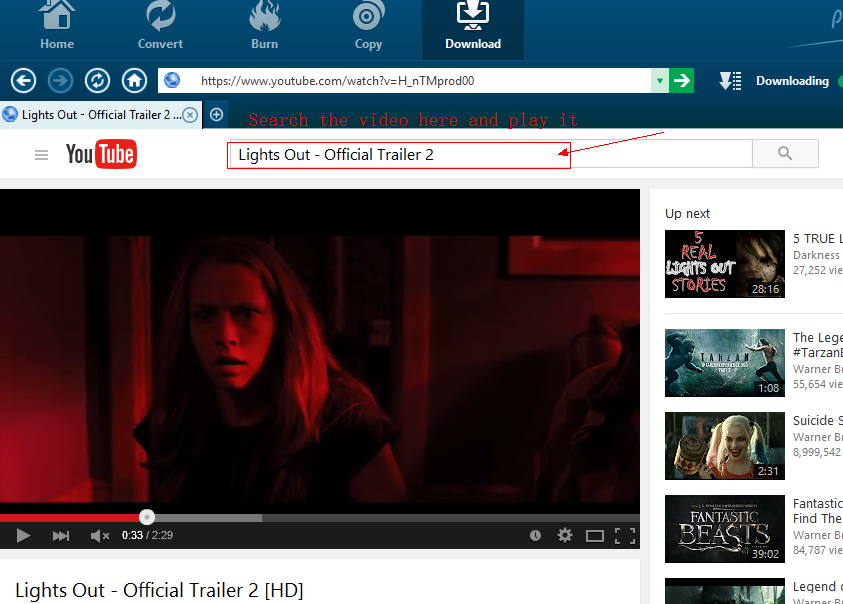The width and height of the screenshot is (843, 604).
Task: Skip to the next video
Action: click(x=61, y=535)
